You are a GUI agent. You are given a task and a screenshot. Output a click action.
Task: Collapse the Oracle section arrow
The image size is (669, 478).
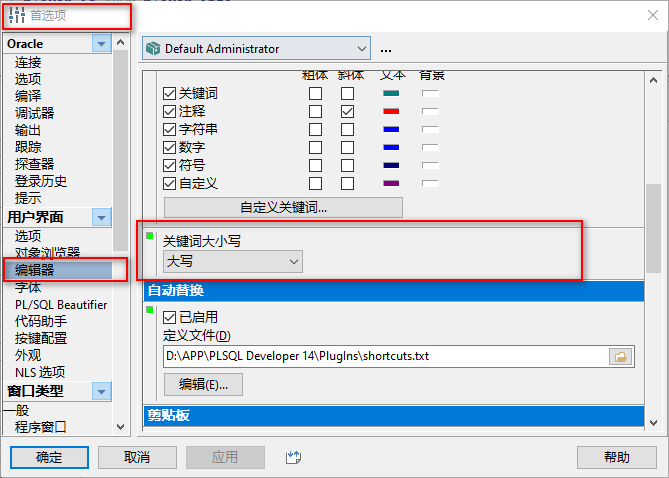[x=102, y=44]
